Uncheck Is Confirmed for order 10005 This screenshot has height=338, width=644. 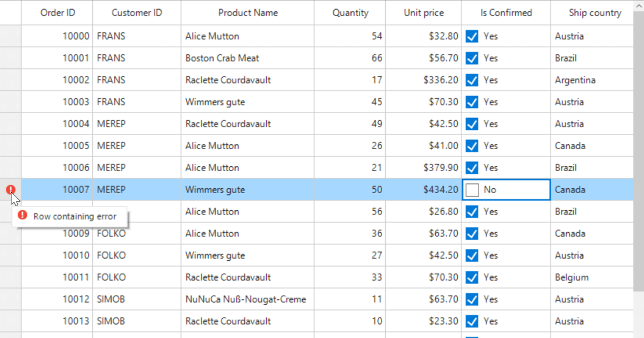point(472,146)
